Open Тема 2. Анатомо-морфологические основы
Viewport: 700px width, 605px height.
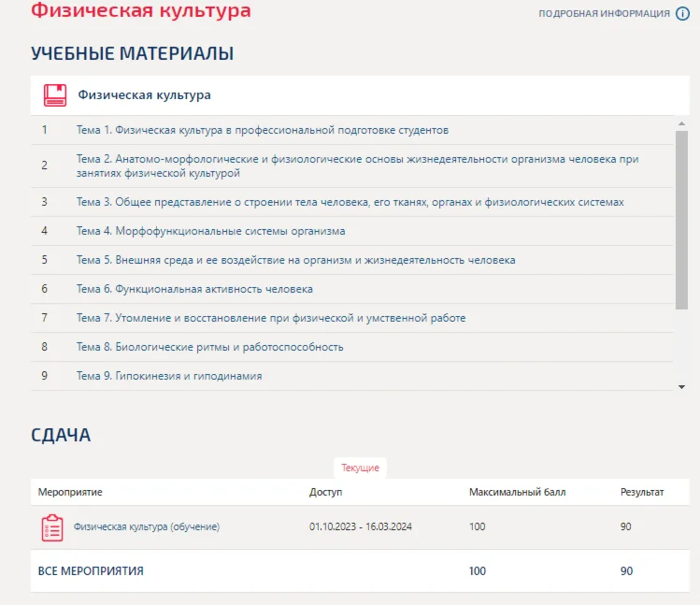pos(357,166)
